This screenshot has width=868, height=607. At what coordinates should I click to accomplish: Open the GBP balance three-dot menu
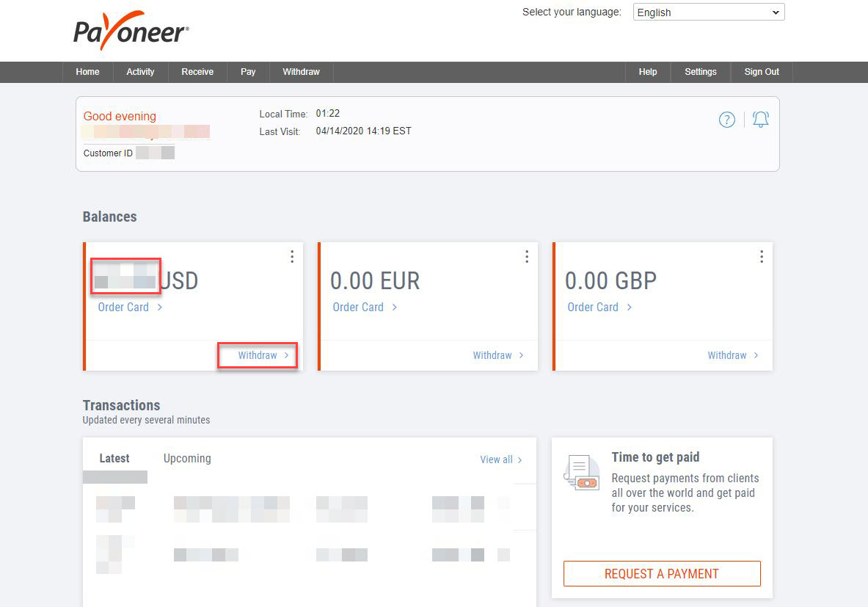pyautogui.click(x=762, y=256)
